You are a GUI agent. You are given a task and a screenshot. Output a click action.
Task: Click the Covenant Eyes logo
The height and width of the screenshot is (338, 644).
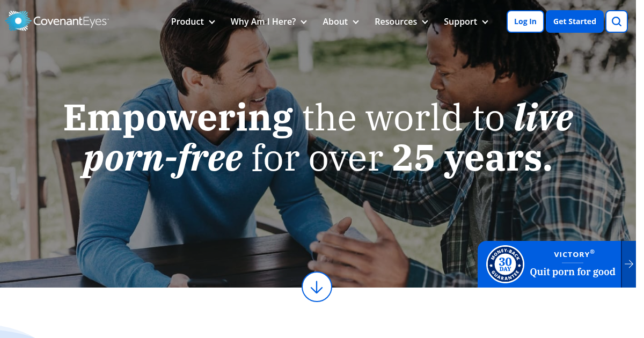point(57,21)
